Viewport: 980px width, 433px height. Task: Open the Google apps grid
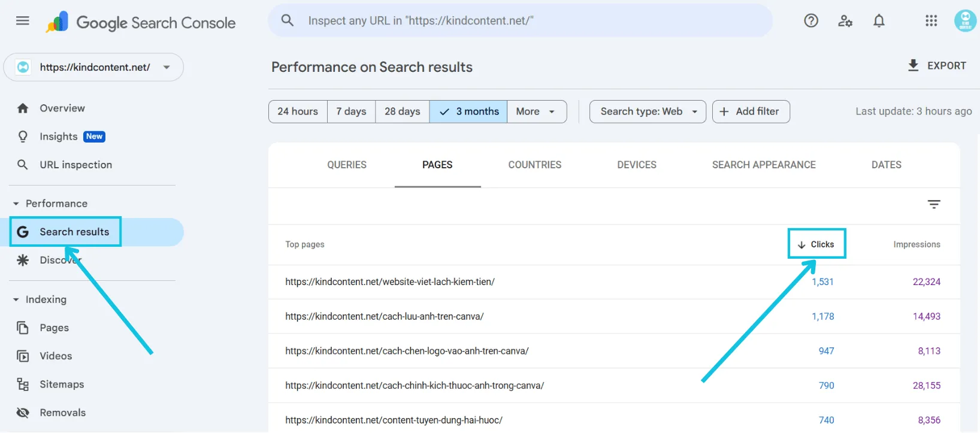pos(931,21)
